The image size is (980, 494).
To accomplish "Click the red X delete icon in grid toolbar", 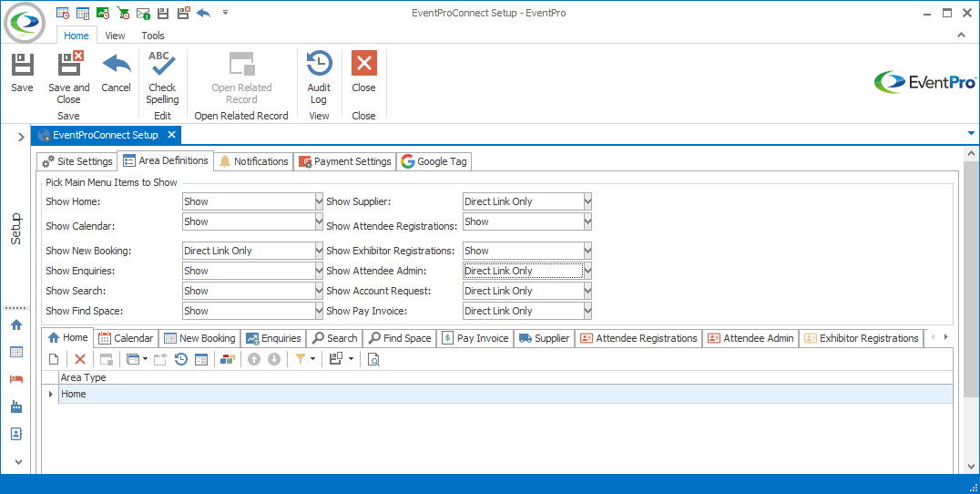I will tap(80, 359).
